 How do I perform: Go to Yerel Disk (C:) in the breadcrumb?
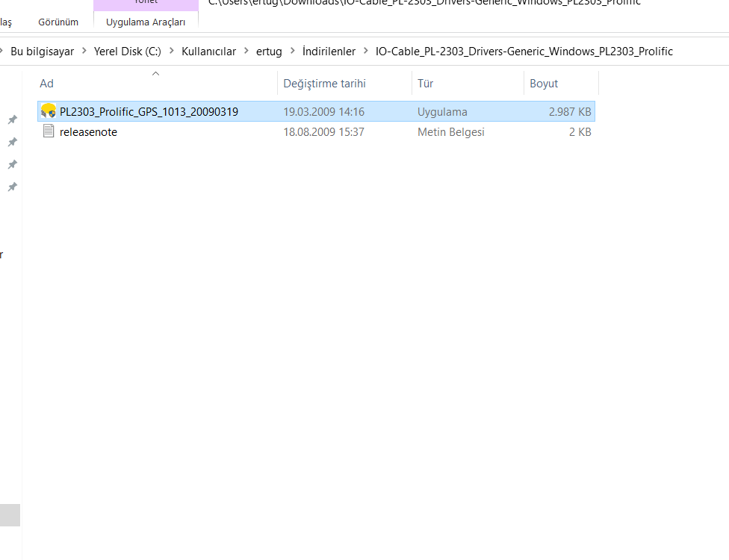click(x=128, y=51)
